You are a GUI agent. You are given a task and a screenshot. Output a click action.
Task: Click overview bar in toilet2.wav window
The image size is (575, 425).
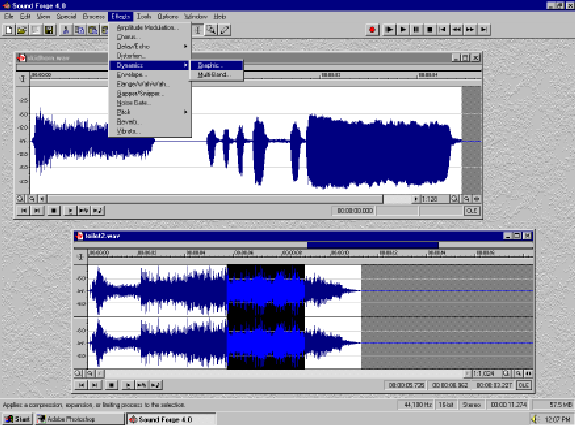click(303, 245)
